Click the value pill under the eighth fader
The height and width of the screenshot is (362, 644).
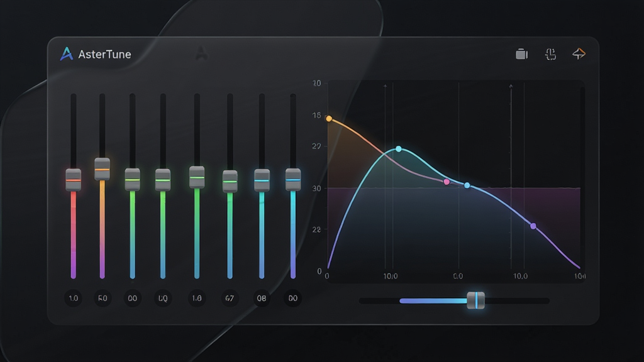coord(293,298)
